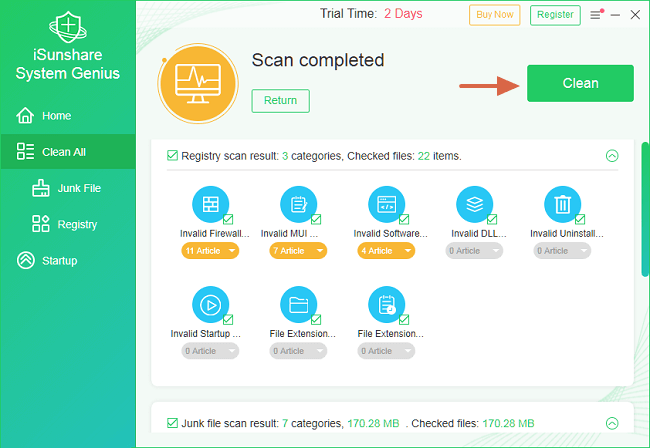Click the Invalid MUI notepad icon

click(x=298, y=204)
